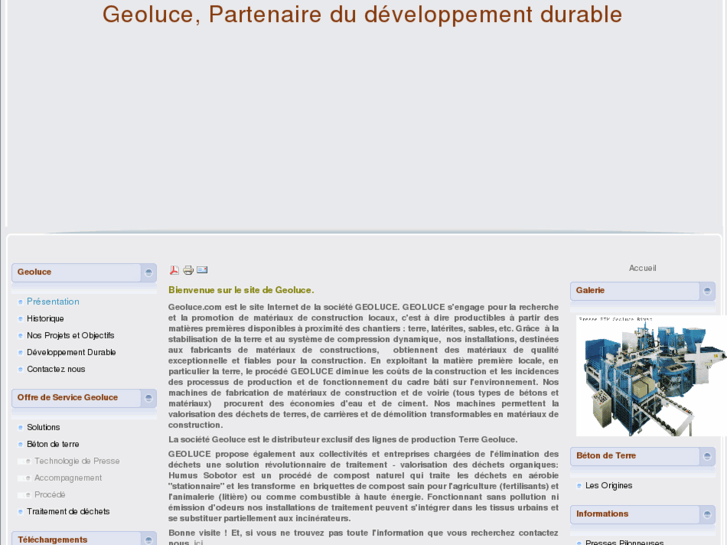Open the Présentation menu item
Screen dimensions: 727x545
(53, 301)
